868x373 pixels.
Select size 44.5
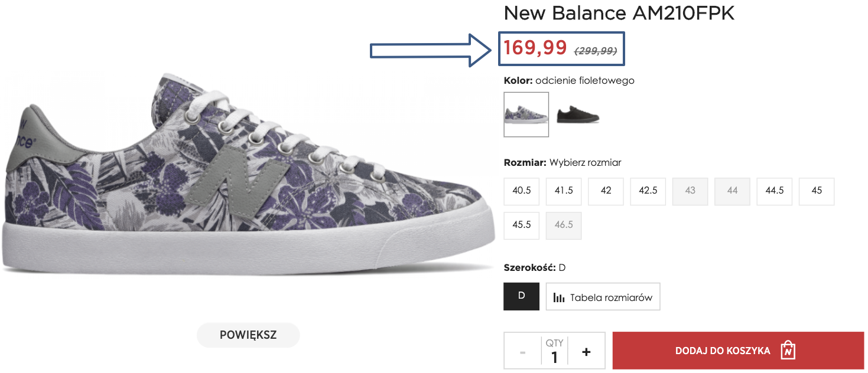pos(774,191)
